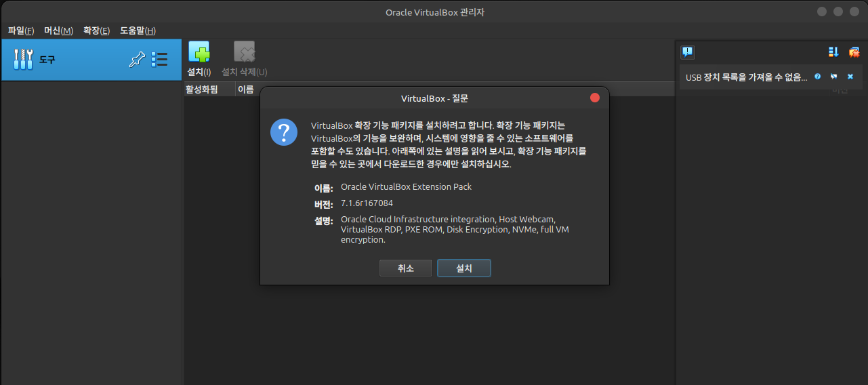Click the pin icon beside 도구
Image resolution: width=868 pixels, height=385 pixels.
(x=138, y=60)
